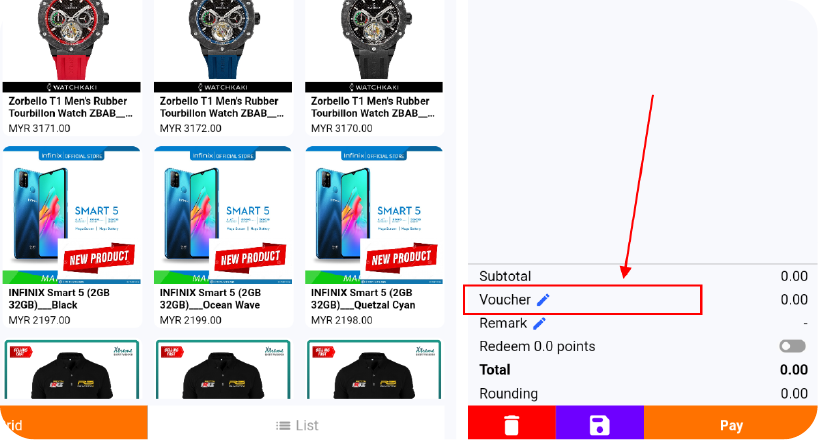Choose Zorbello watch priced MYR 3170.00
This screenshot has height=440, width=818.
click(375, 68)
